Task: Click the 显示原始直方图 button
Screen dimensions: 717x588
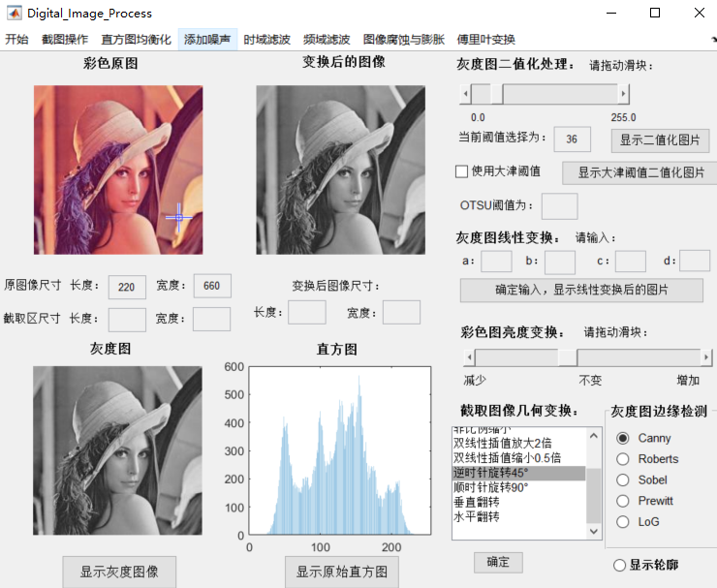Action: pyautogui.click(x=342, y=572)
